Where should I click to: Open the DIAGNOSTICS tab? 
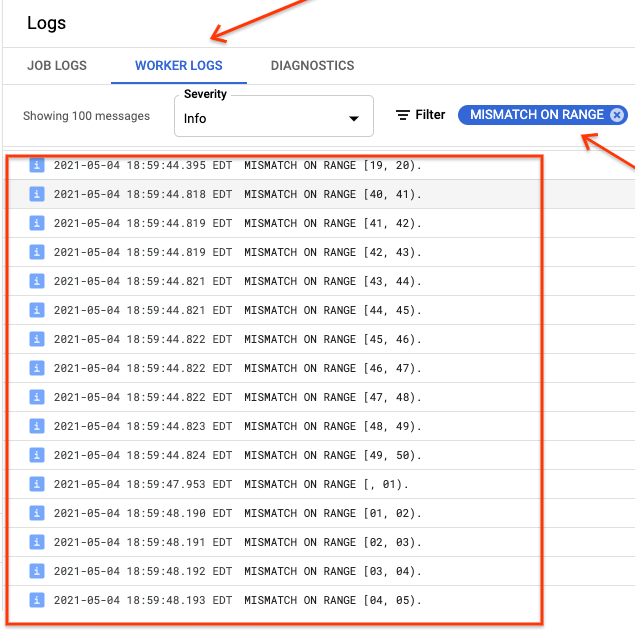[x=312, y=66]
